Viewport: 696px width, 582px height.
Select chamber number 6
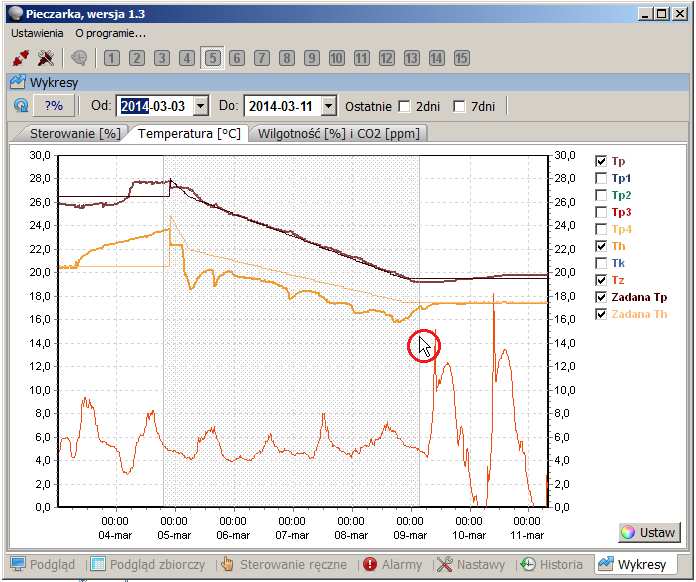[237, 58]
